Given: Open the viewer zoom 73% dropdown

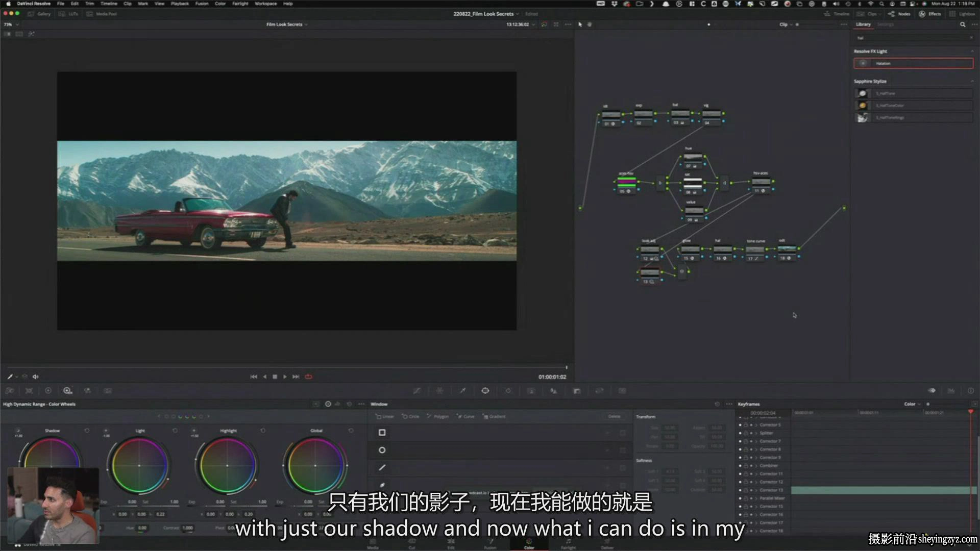Looking at the screenshot, I should click(x=11, y=24).
